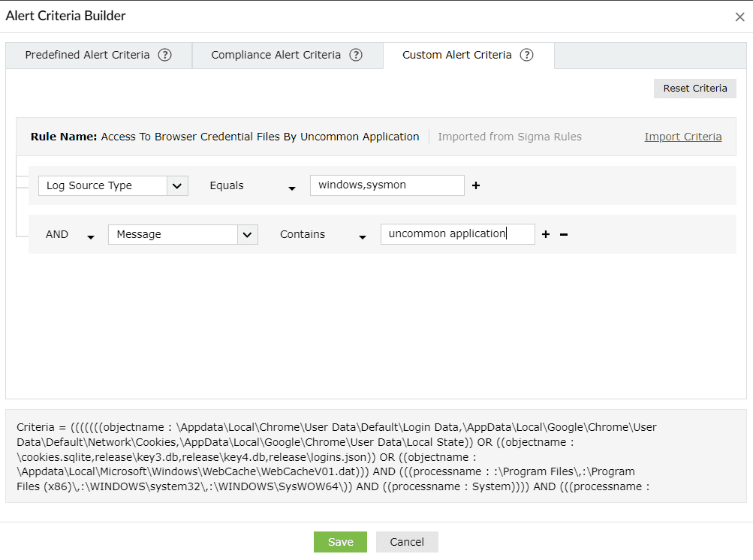
Task: Save the alert criteria
Action: pyautogui.click(x=340, y=541)
